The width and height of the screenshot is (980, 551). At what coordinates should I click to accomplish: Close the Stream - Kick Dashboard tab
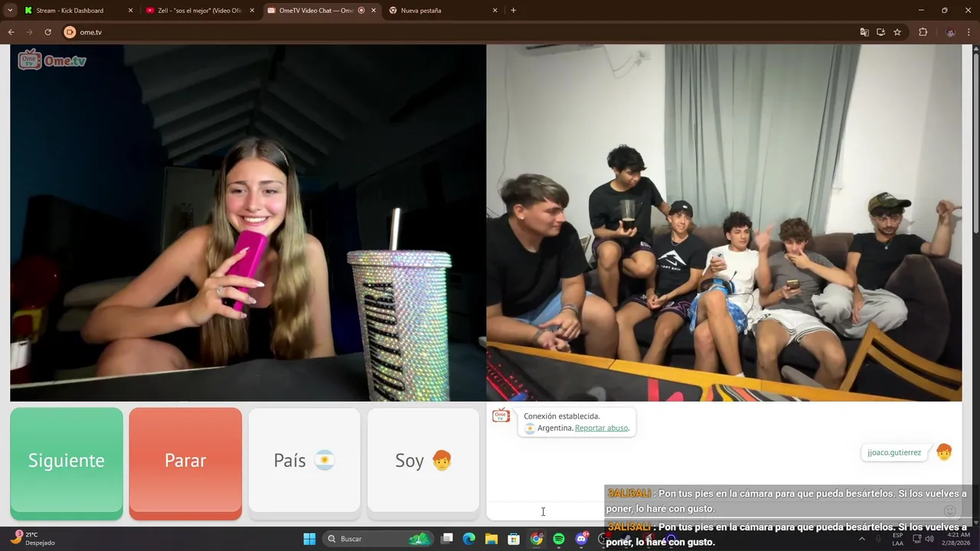pyautogui.click(x=130, y=11)
